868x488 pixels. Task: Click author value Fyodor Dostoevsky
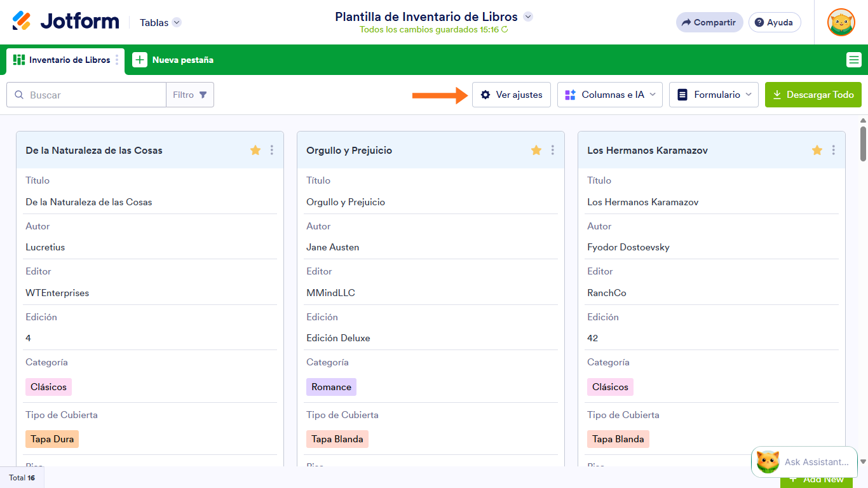coord(628,247)
